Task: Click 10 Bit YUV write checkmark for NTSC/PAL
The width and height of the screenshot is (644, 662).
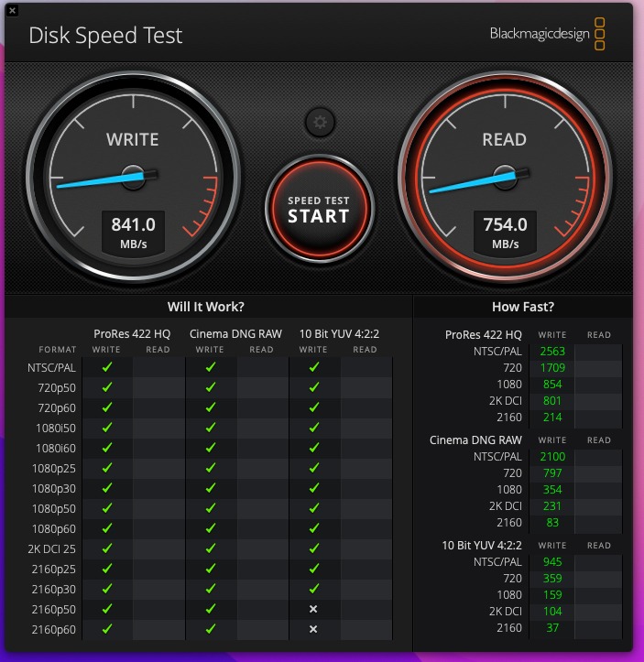Action: point(314,367)
